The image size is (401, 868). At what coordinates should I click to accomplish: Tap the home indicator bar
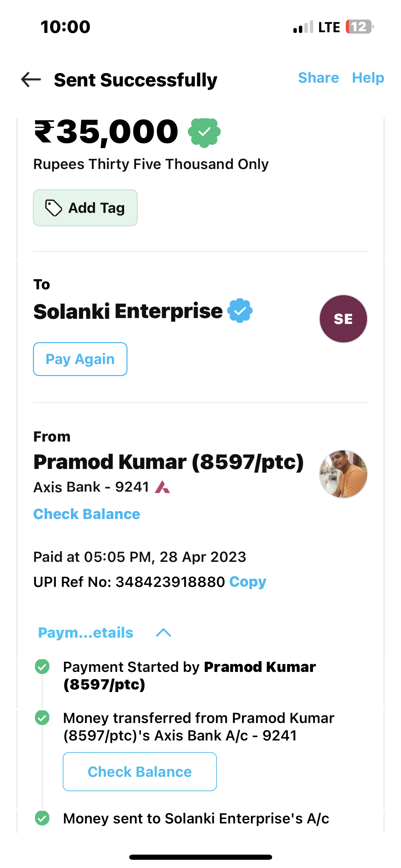click(x=200, y=857)
